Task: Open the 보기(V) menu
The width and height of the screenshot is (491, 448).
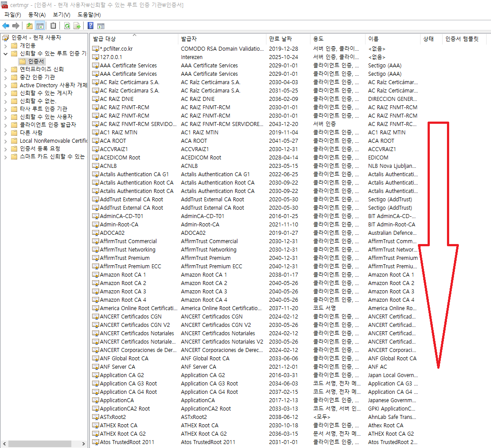Action: (x=62, y=15)
